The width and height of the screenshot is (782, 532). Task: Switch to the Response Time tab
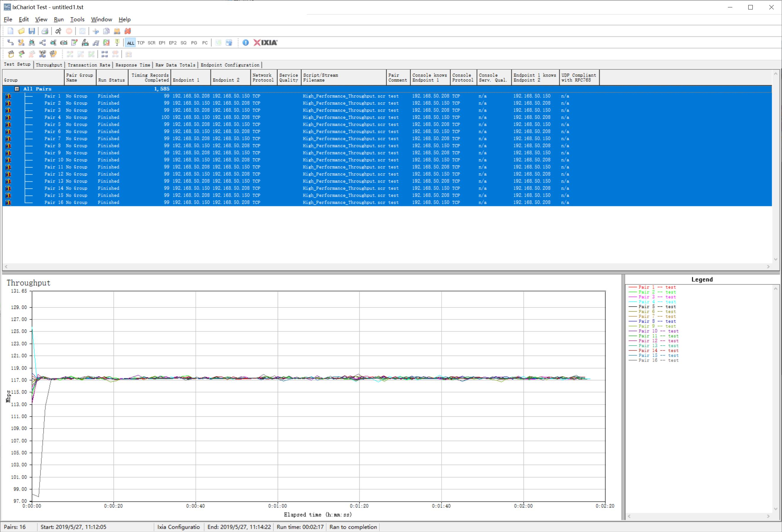click(133, 65)
